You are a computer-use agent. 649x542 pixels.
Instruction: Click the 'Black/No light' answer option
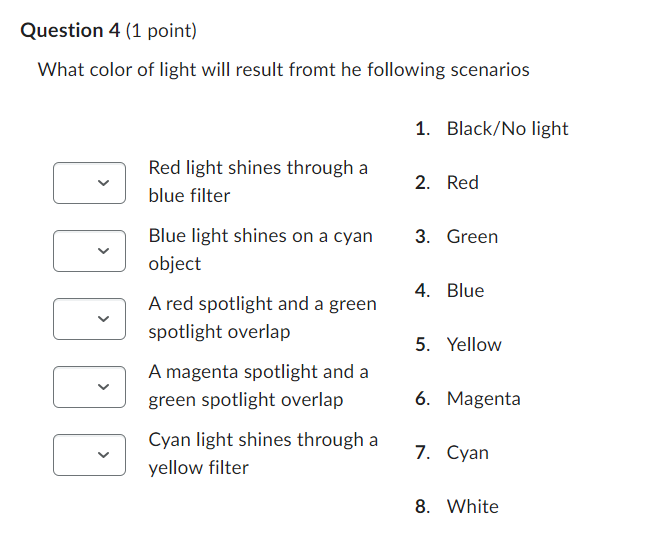coord(507,128)
